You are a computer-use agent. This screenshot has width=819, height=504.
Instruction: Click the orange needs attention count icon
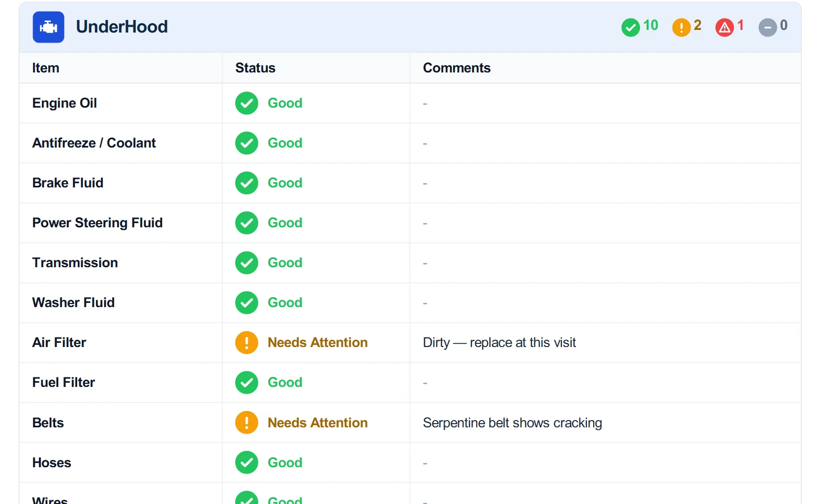click(x=681, y=27)
